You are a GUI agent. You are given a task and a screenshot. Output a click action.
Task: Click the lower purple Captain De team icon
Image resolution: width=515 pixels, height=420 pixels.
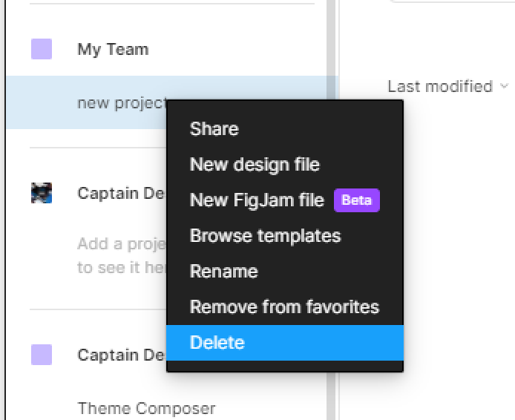pyautogui.click(x=42, y=355)
